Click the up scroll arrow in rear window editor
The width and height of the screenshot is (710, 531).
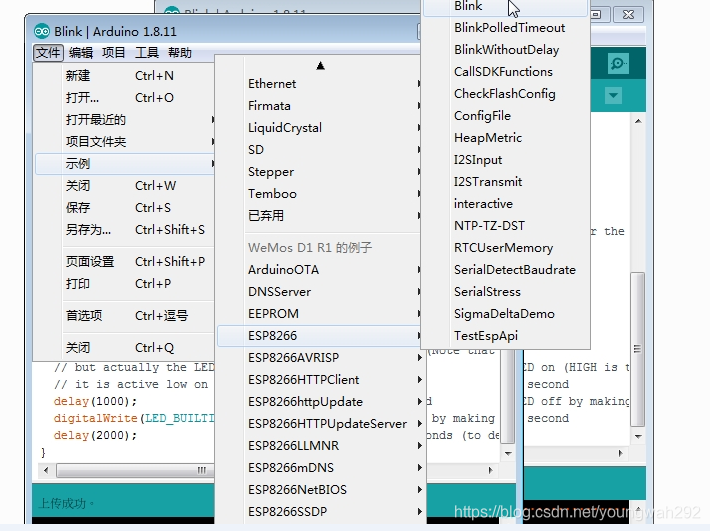coord(638,121)
